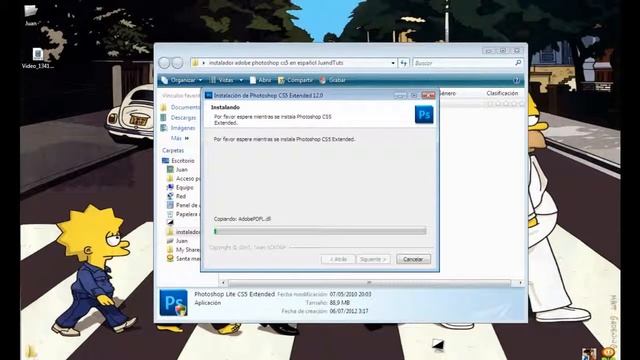Click the Clasificación column header
The image size is (640, 360).
pyautogui.click(x=502, y=93)
